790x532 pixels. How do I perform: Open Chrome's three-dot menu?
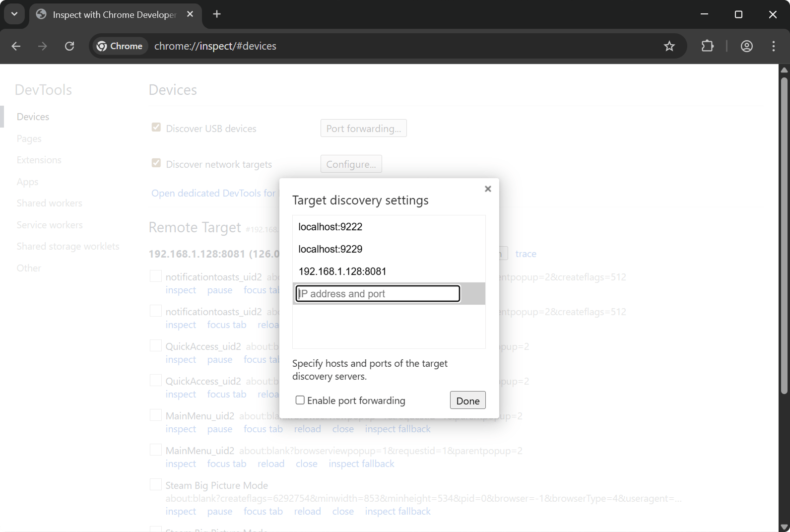tap(773, 46)
